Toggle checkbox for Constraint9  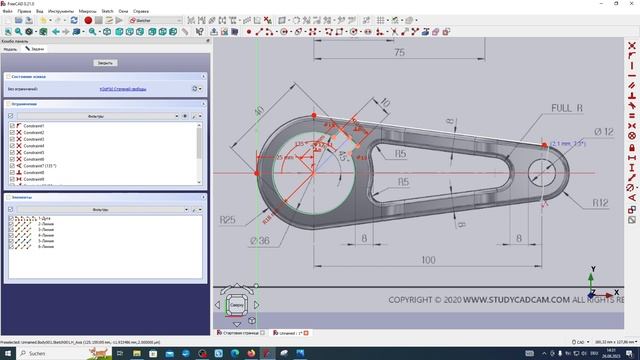click(x=12, y=179)
